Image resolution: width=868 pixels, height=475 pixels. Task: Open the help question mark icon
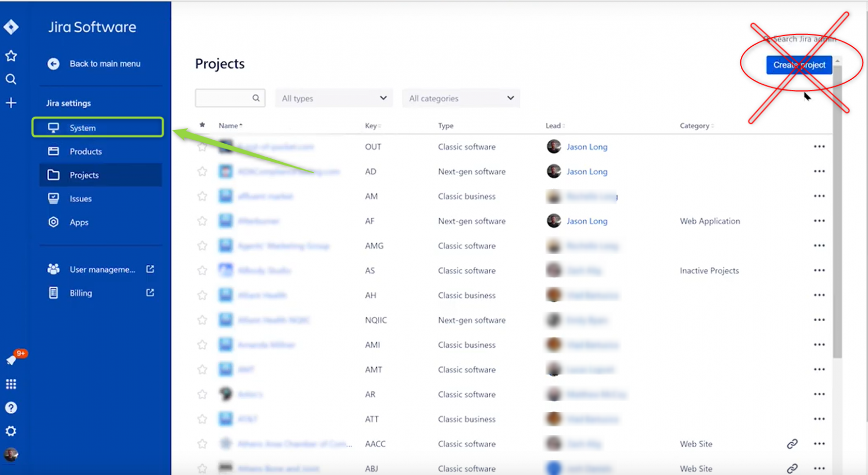click(11, 408)
